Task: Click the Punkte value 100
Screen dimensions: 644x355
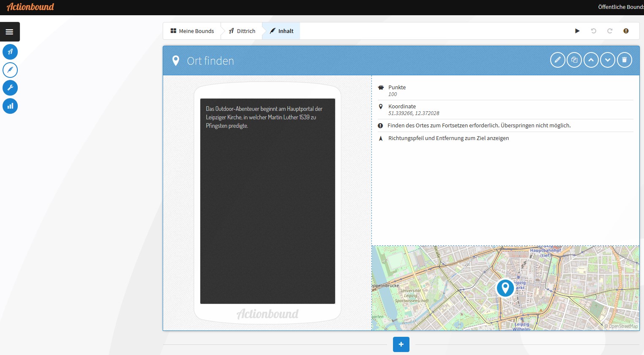Action: click(393, 94)
